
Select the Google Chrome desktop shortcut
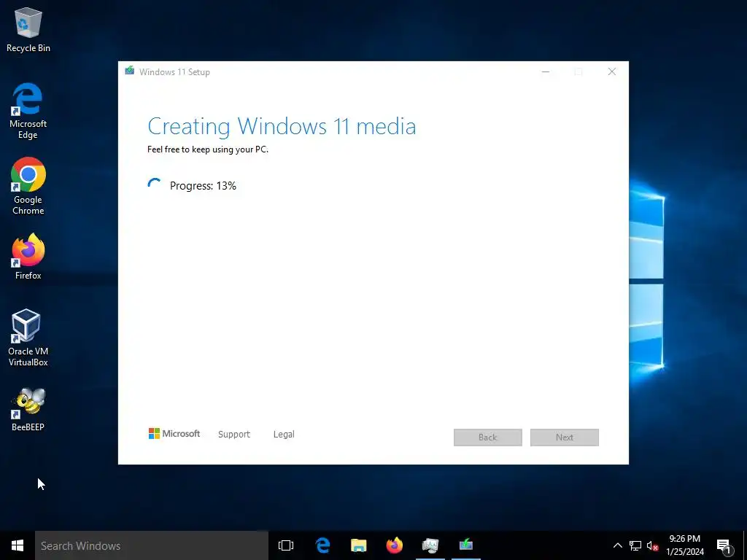point(28,186)
